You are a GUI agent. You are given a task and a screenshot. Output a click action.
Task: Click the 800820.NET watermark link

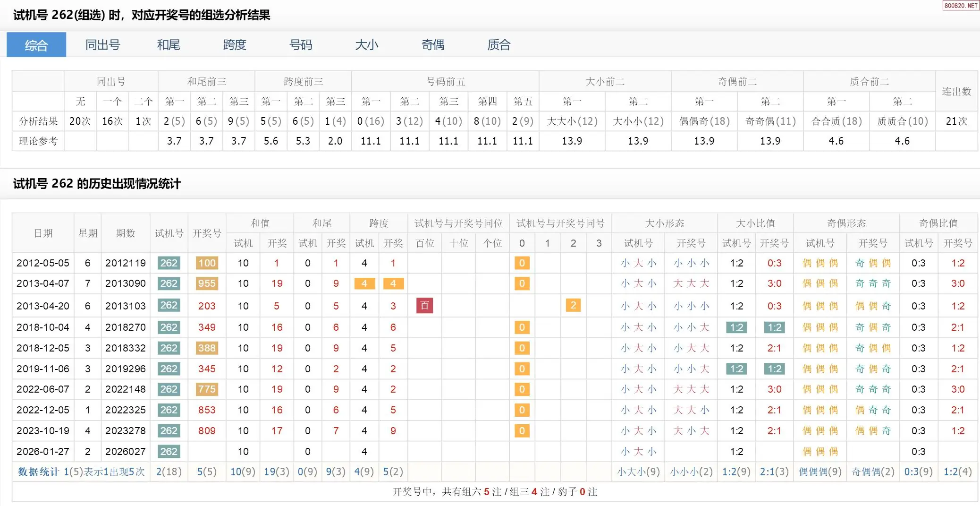click(961, 6)
